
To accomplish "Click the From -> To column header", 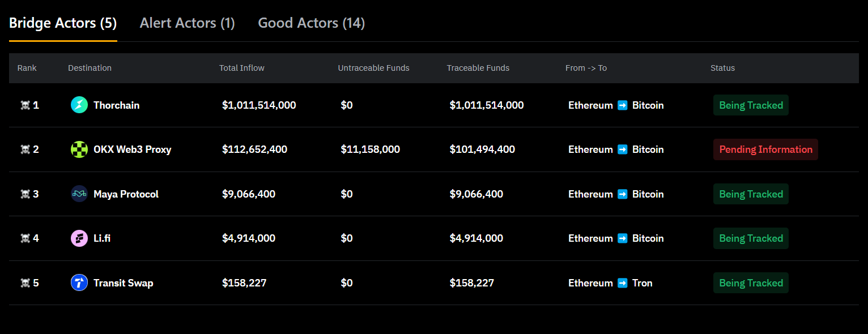I will pyautogui.click(x=586, y=68).
